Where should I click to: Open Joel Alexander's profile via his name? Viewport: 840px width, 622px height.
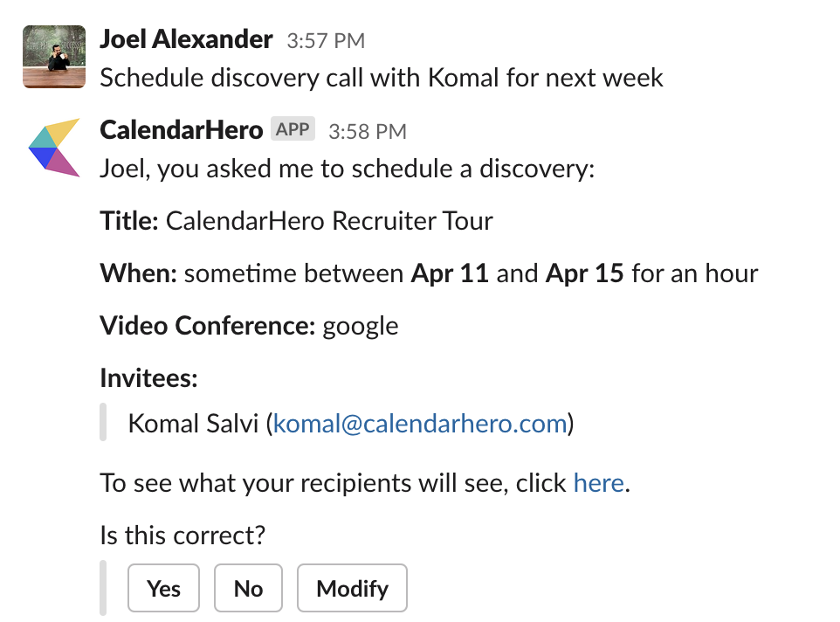click(x=187, y=39)
